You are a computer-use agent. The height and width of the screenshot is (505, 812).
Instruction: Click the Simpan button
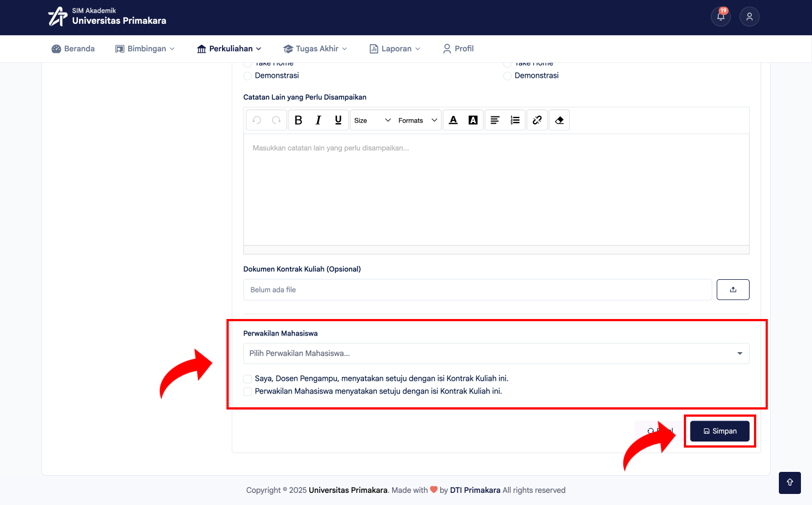(720, 431)
